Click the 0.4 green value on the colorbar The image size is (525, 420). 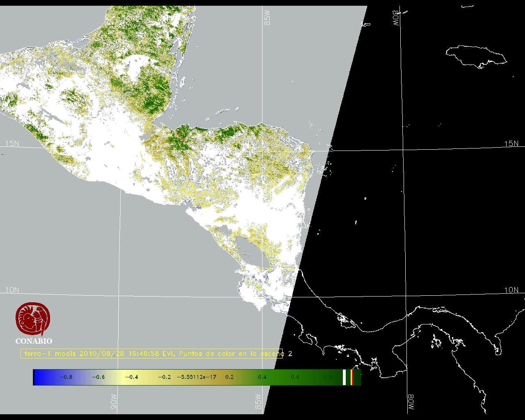[x=262, y=377]
